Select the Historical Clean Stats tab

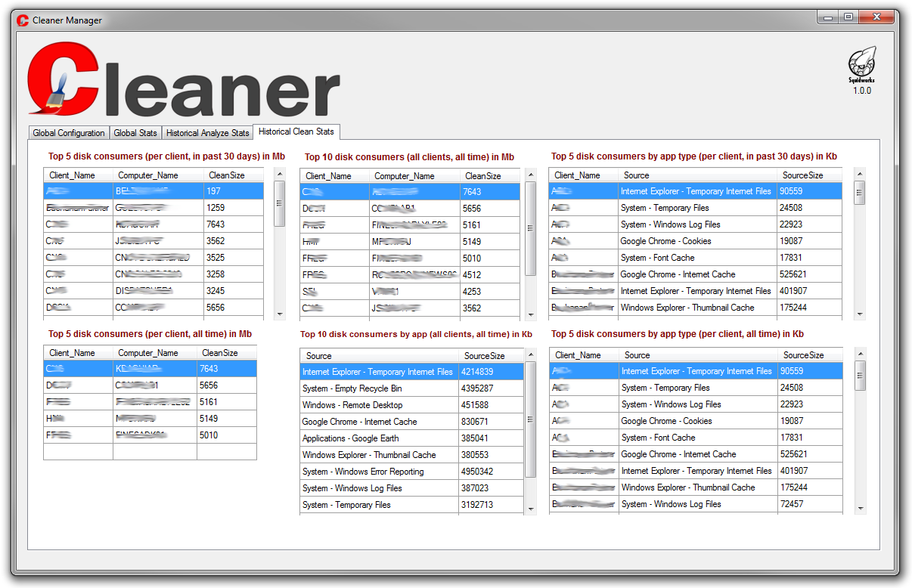(x=296, y=132)
